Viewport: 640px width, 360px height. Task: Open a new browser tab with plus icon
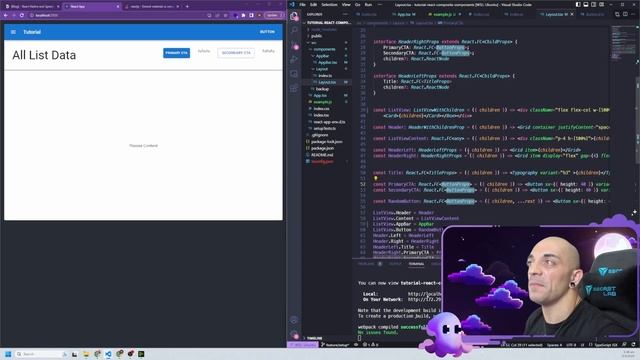(187, 6)
